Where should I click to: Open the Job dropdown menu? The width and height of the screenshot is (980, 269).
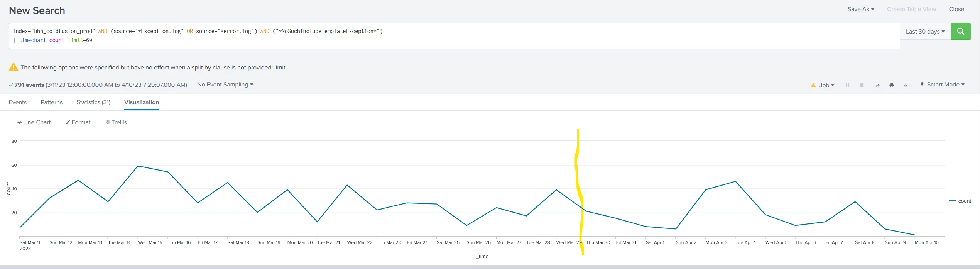pos(827,85)
